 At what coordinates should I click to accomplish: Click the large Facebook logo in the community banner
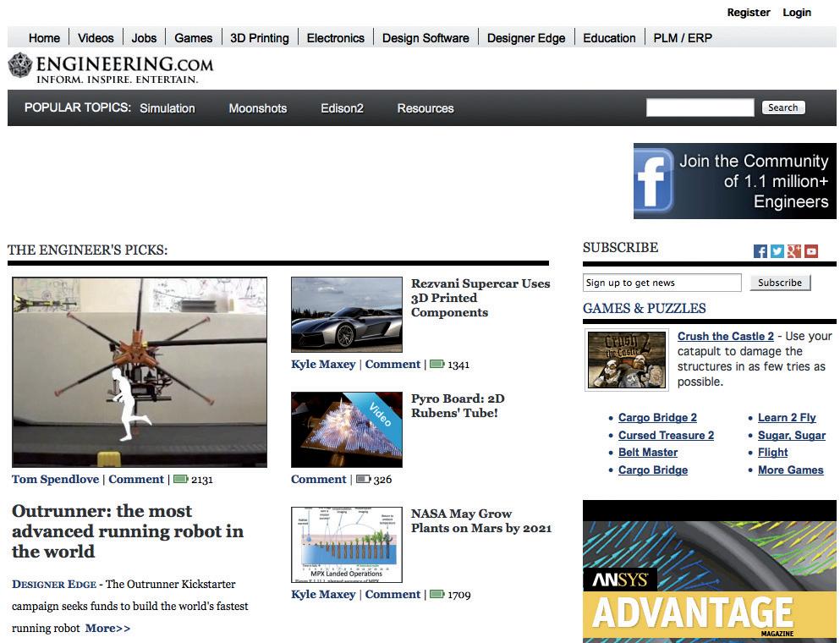[654, 180]
